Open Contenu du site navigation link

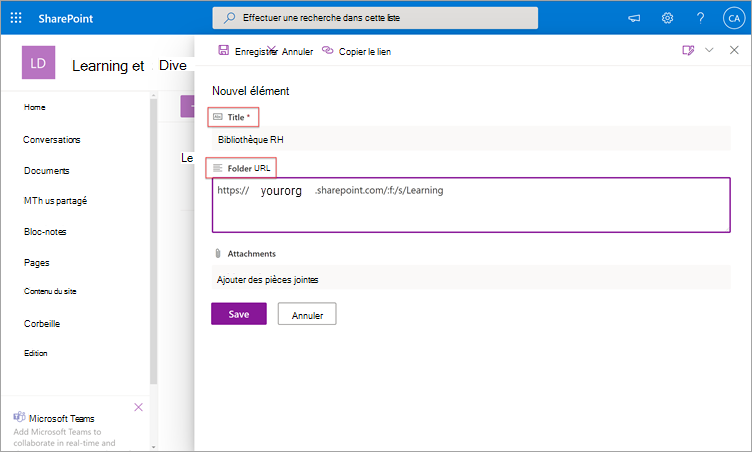50,291
